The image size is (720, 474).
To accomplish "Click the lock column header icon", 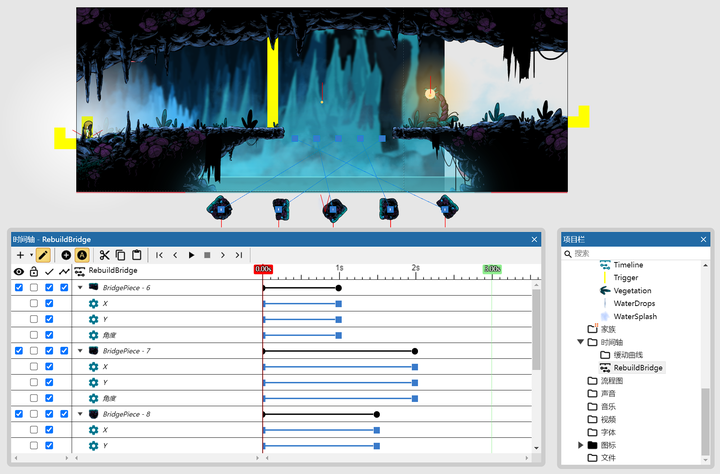I will click(x=34, y=271).
